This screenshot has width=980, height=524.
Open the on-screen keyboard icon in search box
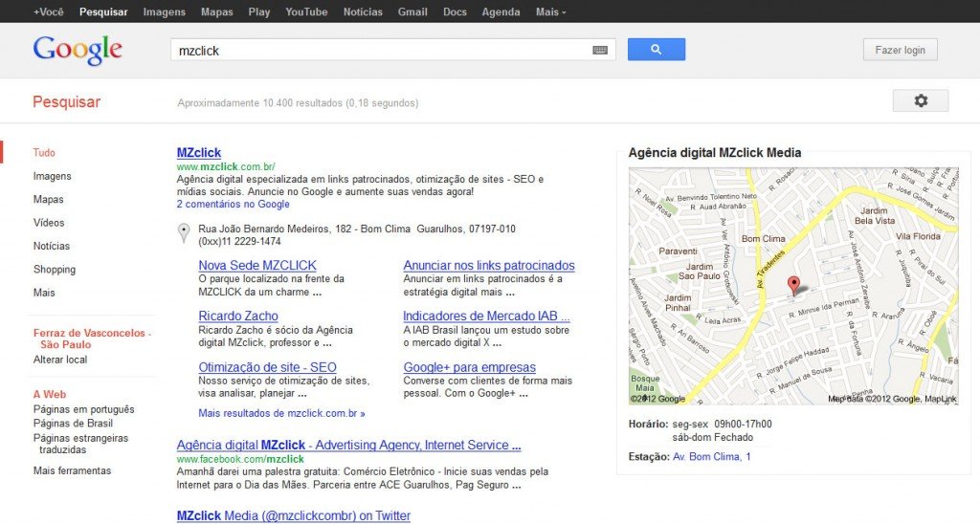click(x=600, y=50)
